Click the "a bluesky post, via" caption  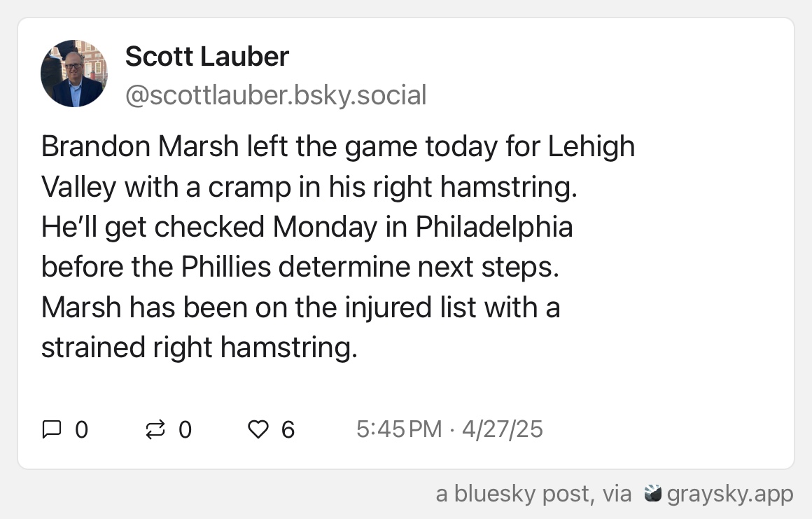tap(533, 494)
